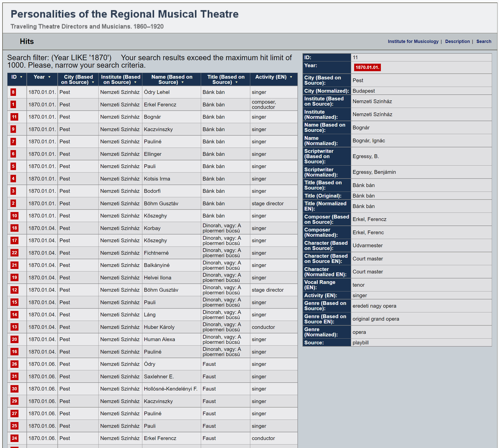Sort table by ID column arrow

point(21,77)
